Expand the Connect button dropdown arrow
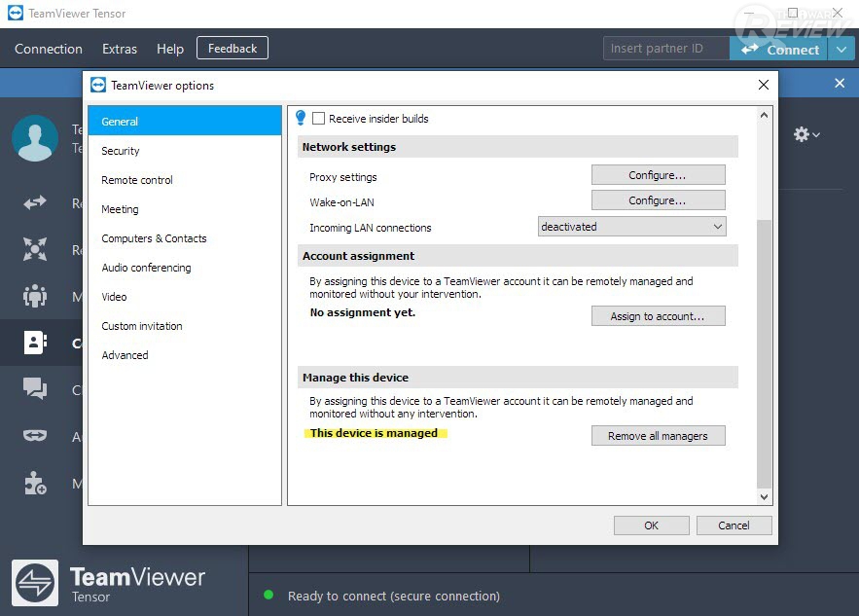 click(841, 50)
